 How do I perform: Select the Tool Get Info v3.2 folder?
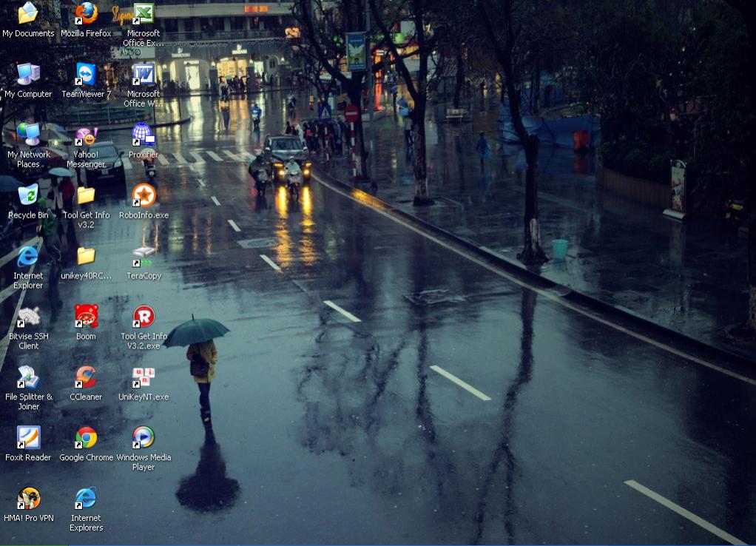pyautogui.click(x=86, y=196)
